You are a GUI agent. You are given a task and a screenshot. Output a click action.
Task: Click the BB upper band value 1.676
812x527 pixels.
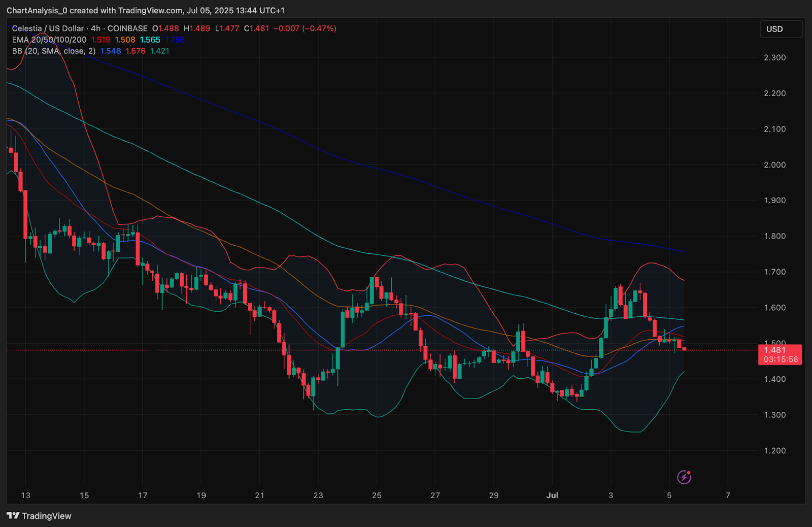[x=136, y=51]
